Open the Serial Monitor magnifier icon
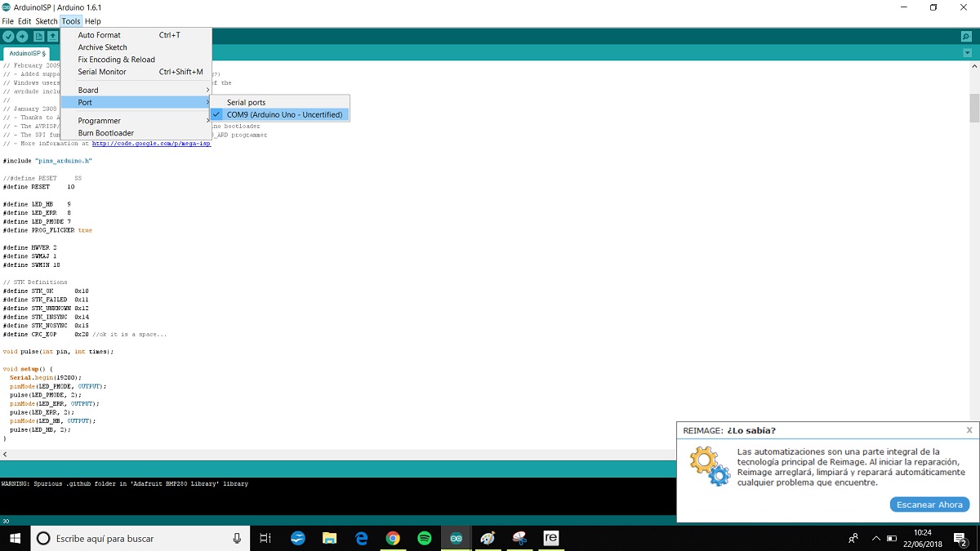This screenshot has width=980, height=551. pyautogui.click(x=966, y=37)
